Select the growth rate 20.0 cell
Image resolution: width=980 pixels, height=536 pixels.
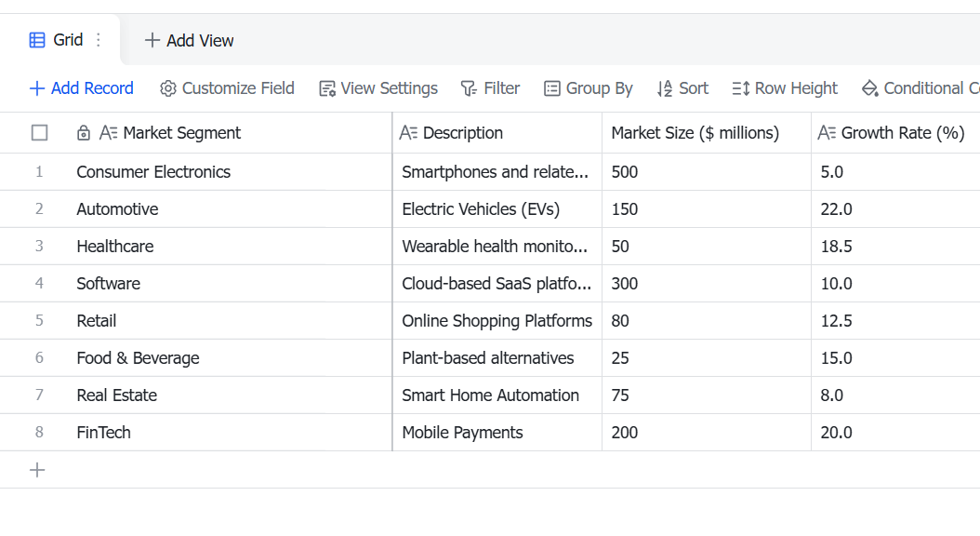pyautogui.click(x=895, y=432)
